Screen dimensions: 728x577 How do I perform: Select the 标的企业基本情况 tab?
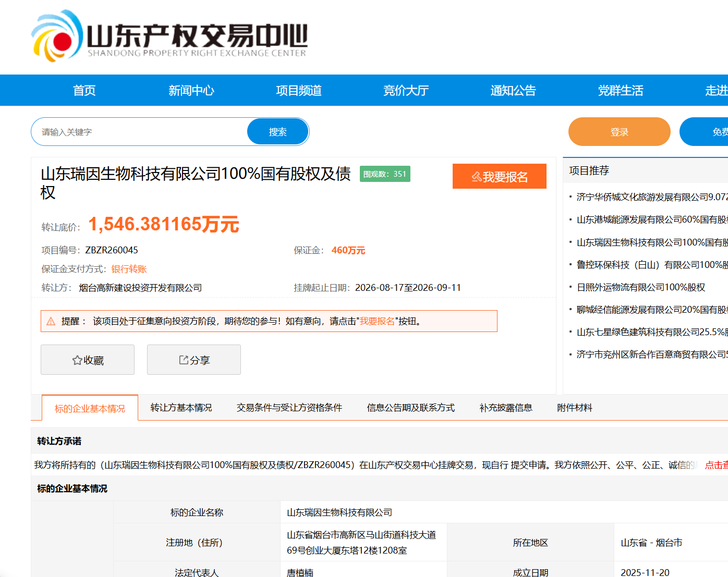(90, 408)
